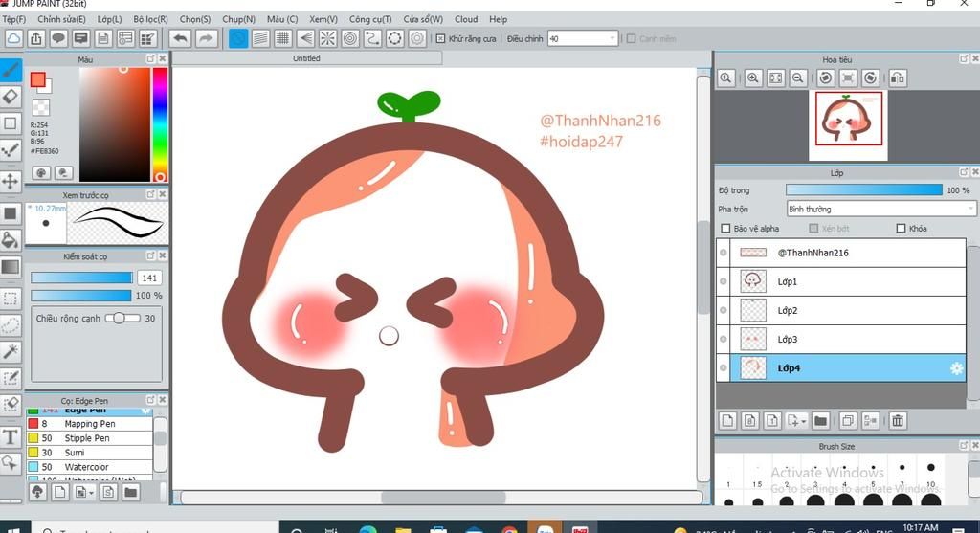Screen dimensions: 980x533
Task: Select the Mapping Pen brush
Action: (x=89, y=424)
